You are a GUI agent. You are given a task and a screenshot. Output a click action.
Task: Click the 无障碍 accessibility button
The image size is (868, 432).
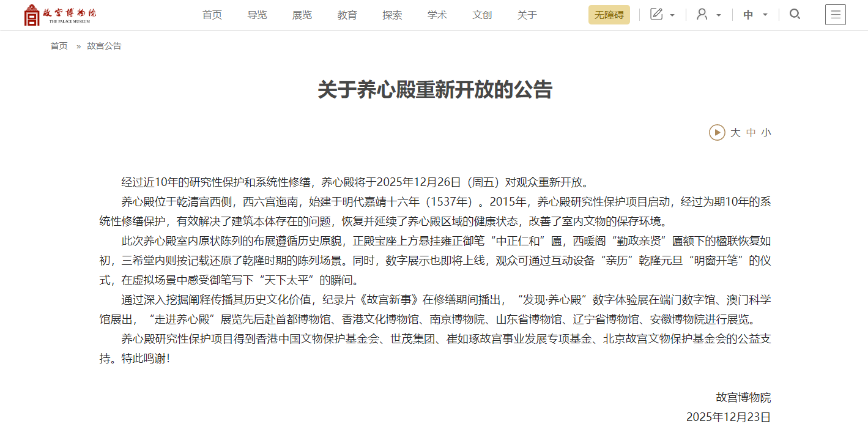point(609,15)
